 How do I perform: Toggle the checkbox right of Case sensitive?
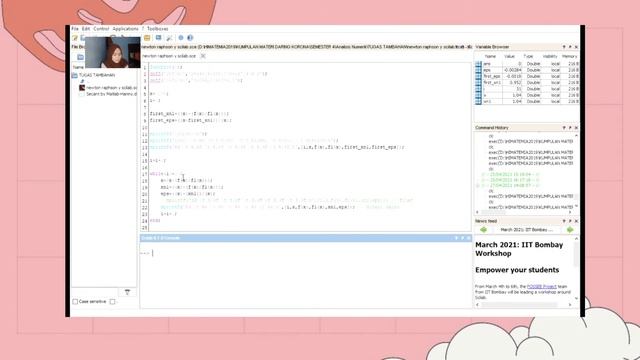tap(112, 302)
